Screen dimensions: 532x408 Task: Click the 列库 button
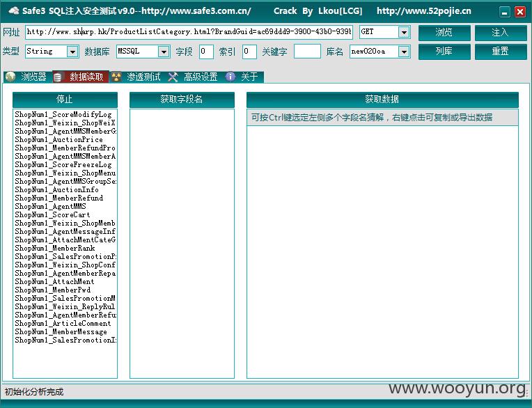pos(444,52)
